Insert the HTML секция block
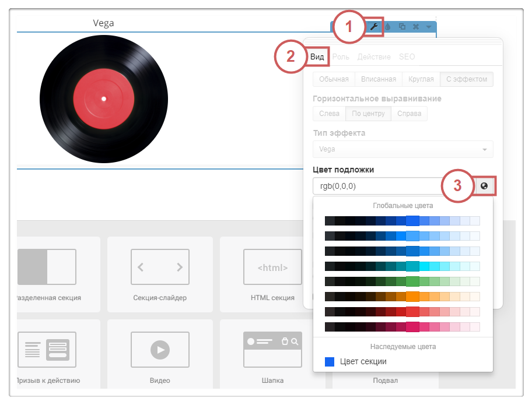532x405 pixels. (x=272, y=273)
